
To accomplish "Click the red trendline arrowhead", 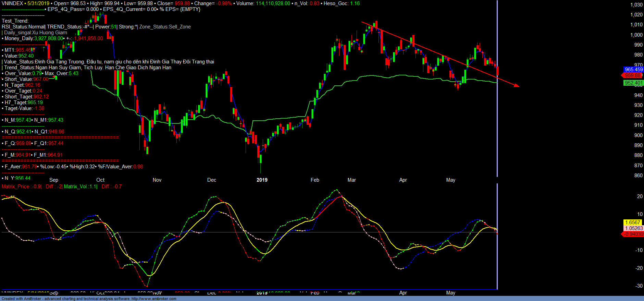I will click(x=517, y=86).
